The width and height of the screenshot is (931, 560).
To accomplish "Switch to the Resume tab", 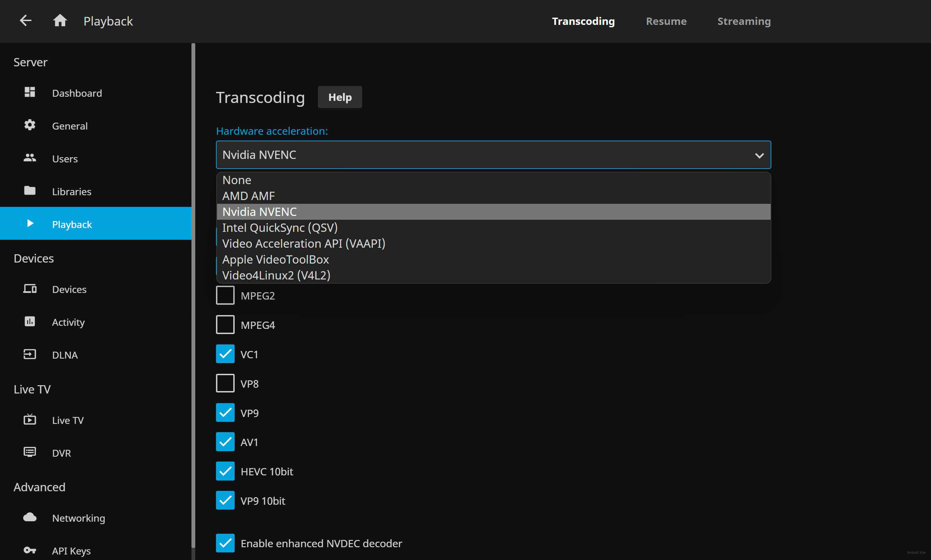I will click(x=666, y=21).
